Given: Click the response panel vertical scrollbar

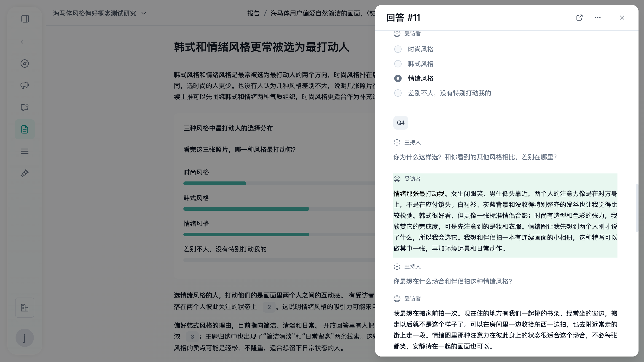Looking at the screenshot, I should pyautogui.click(x=637, y=208).
